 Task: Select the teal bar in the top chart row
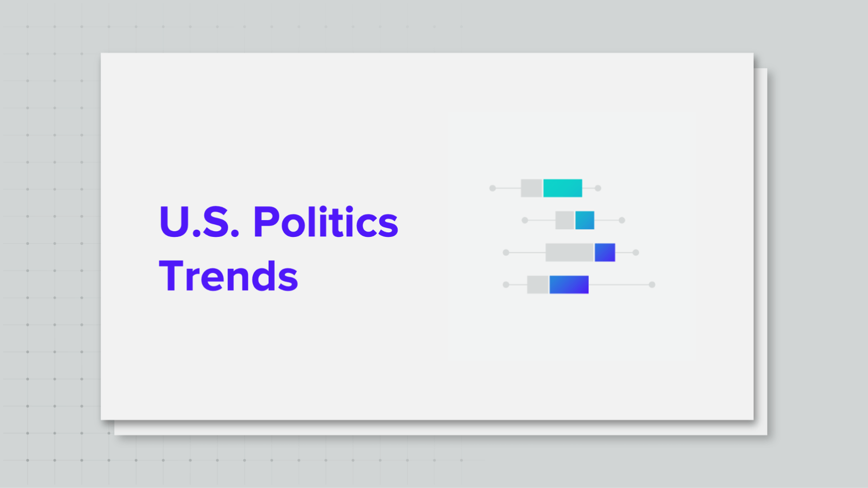click(x=562, y=188)
